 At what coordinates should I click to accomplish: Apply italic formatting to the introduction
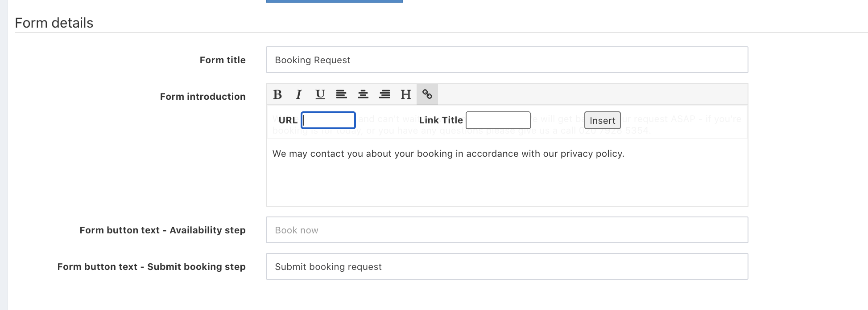(299, 94)
